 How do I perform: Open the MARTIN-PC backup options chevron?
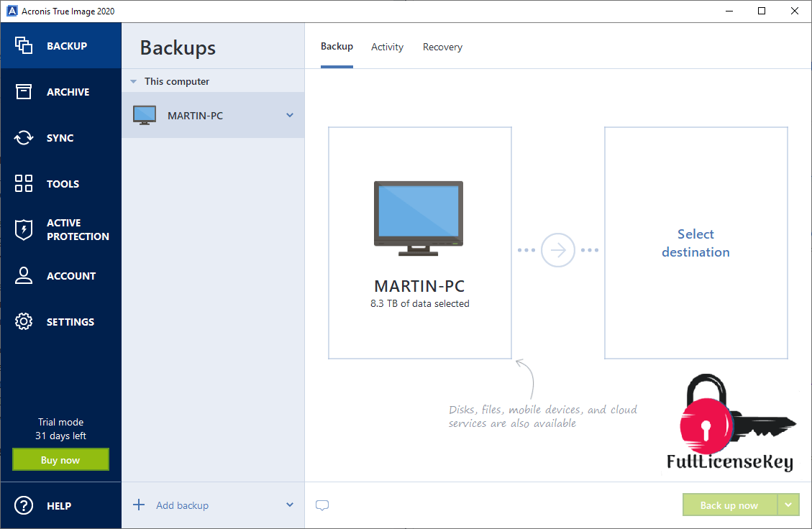(x=290, y=115)
